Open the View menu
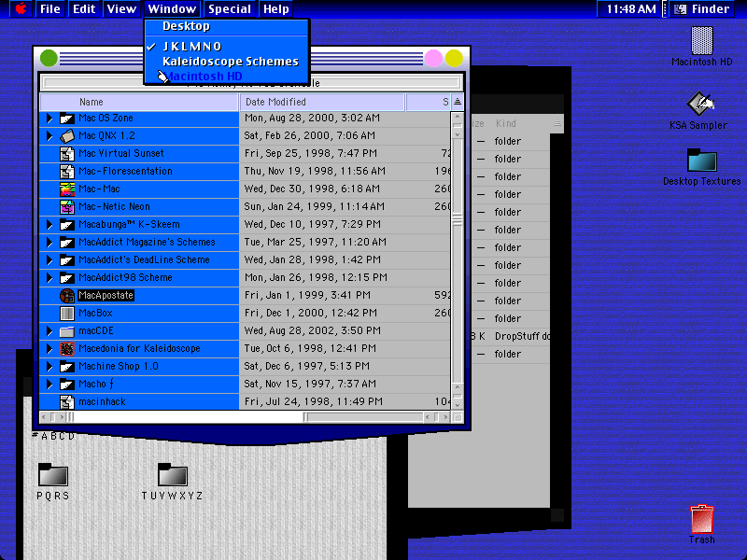The image size is (747, 560). click(121, 8)
